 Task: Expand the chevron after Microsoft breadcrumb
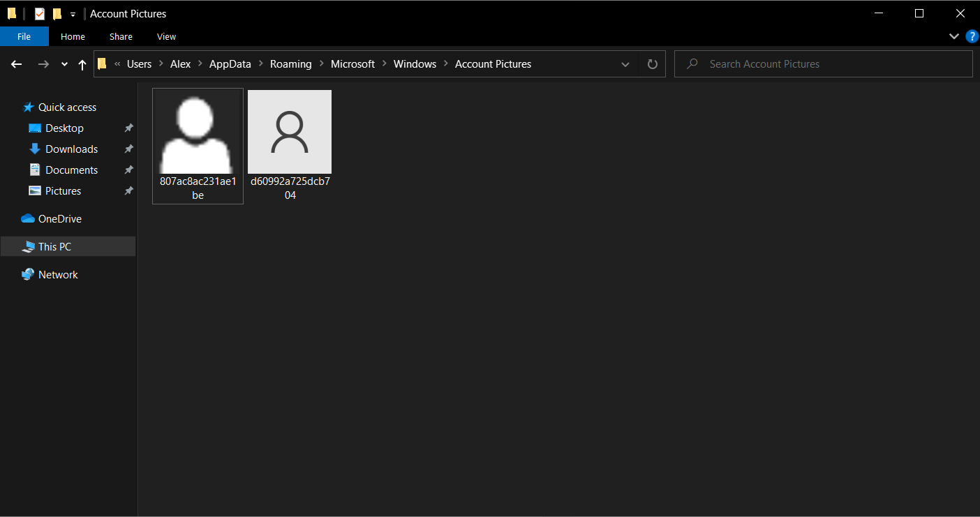click(385, 64)
